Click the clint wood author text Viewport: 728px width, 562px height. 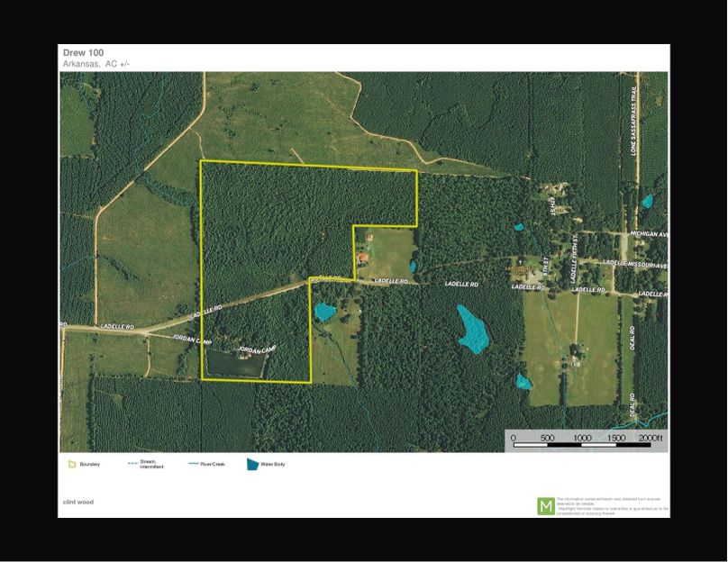(x=77, y=502)
